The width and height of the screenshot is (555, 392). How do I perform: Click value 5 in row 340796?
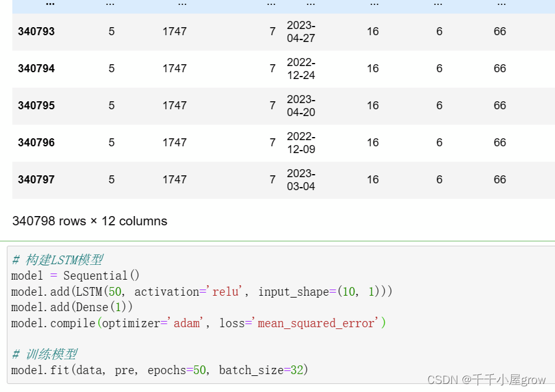pyautogui.click(x=112, y=143)
